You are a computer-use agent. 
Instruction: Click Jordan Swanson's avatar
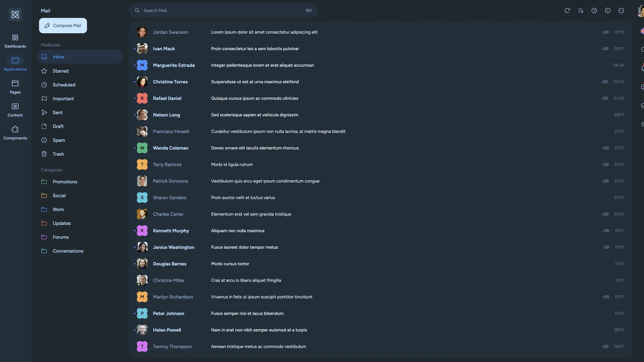[x=142, y=32]
